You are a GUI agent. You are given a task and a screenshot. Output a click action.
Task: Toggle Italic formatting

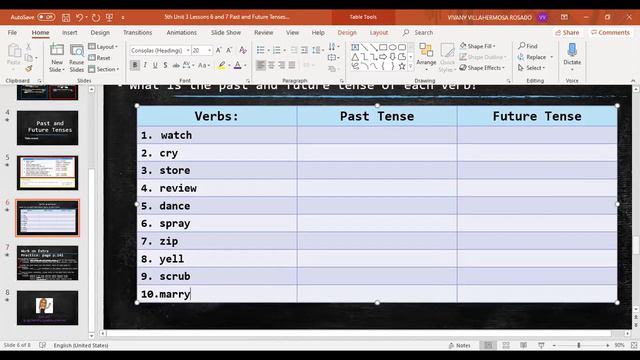pos(145,65)
